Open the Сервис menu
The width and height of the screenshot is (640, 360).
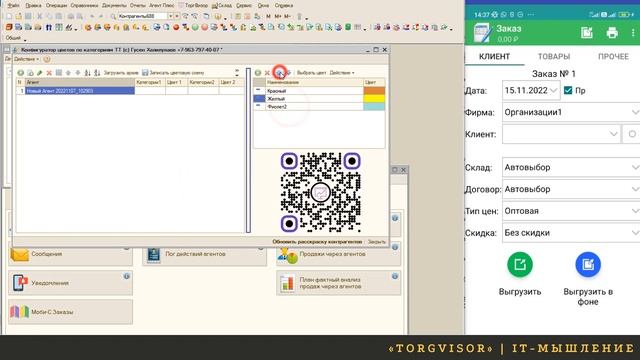pyautogui.click(x=244, y=5)
